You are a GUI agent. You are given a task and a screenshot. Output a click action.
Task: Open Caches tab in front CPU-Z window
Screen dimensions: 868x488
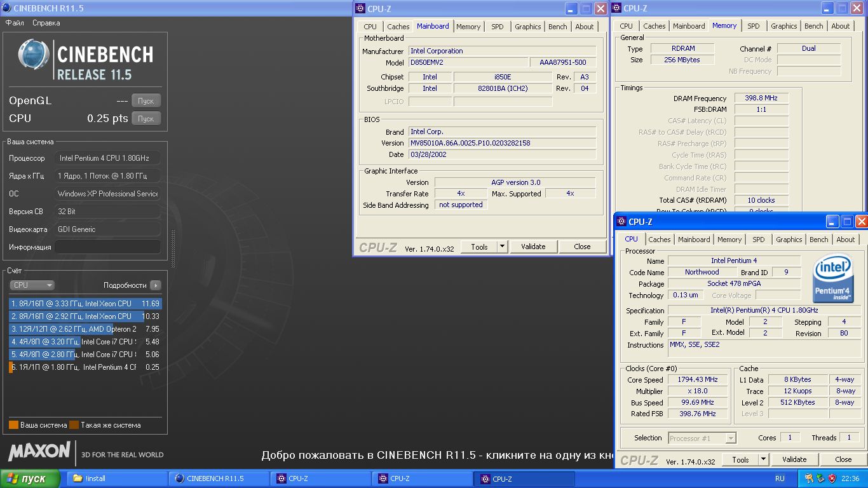(660, 240)
